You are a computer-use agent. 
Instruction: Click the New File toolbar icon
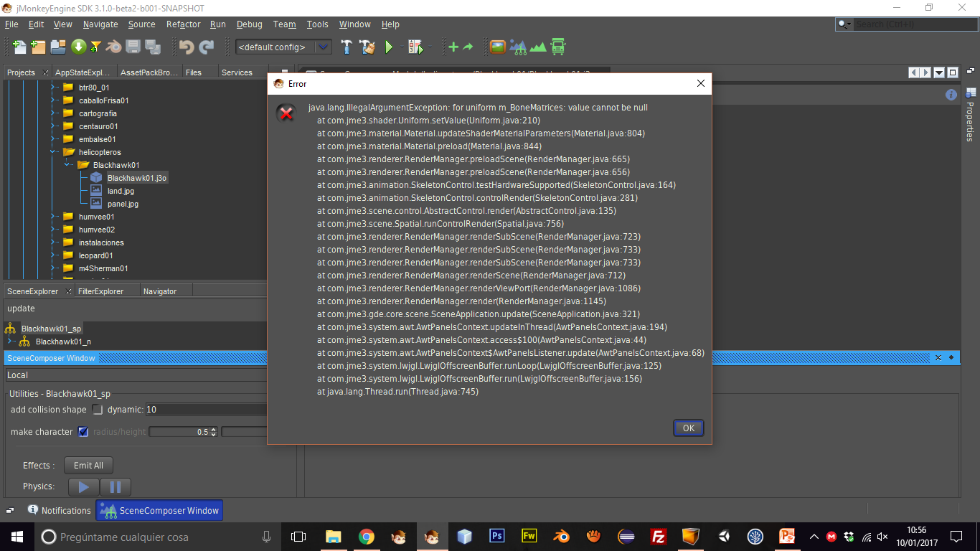coord(19,47)
